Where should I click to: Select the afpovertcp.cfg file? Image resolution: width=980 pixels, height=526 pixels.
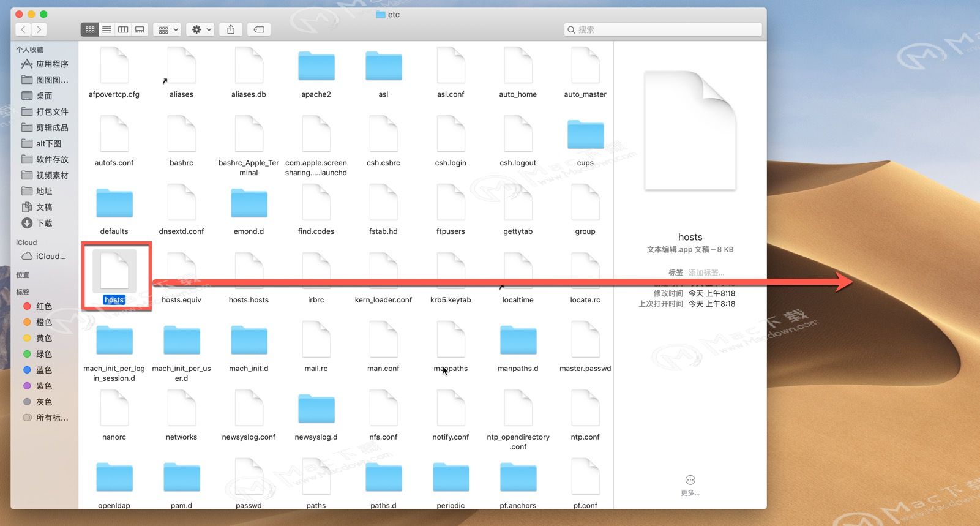click(x=114, y=66)
